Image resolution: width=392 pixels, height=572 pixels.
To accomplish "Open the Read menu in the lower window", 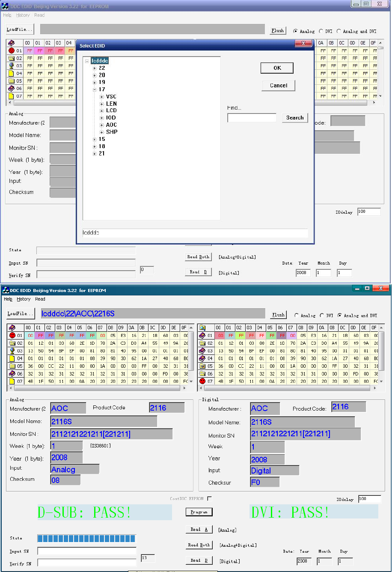I will click(40, 299).
